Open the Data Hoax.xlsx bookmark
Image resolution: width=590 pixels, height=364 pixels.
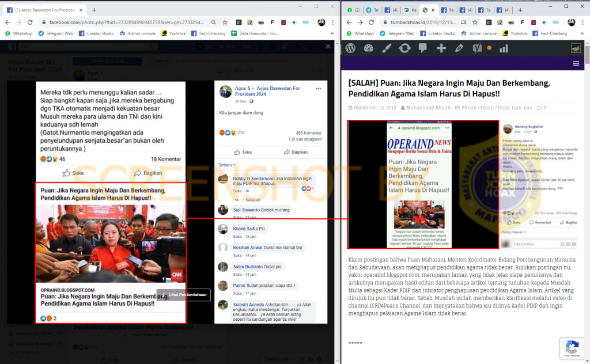coord(255,33)
